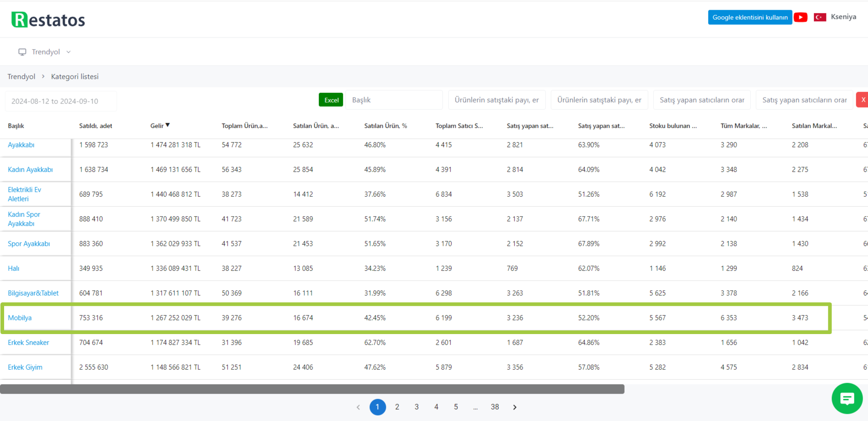Open Elektrikli Ev Aletleri category
The height and width of the screenshot is (421, 868).
tap(24, 194)
